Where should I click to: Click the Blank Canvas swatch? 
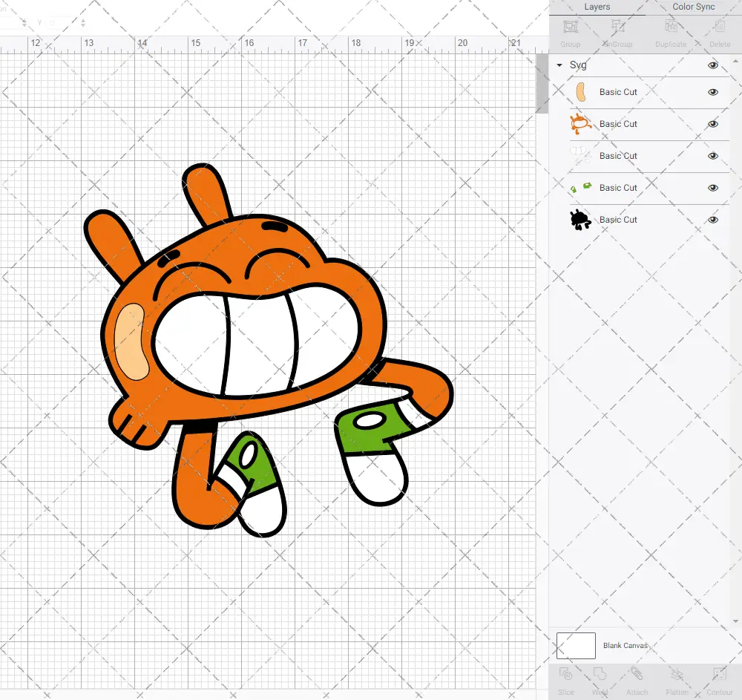pyautogui.click(x=576, y=646)
